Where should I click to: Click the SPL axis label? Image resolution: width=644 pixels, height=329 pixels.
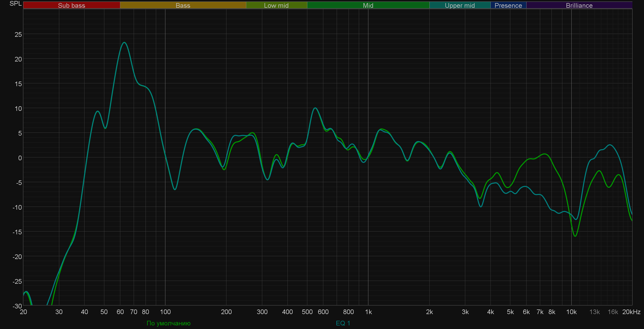pyautogui.click(x=15, y=4)
